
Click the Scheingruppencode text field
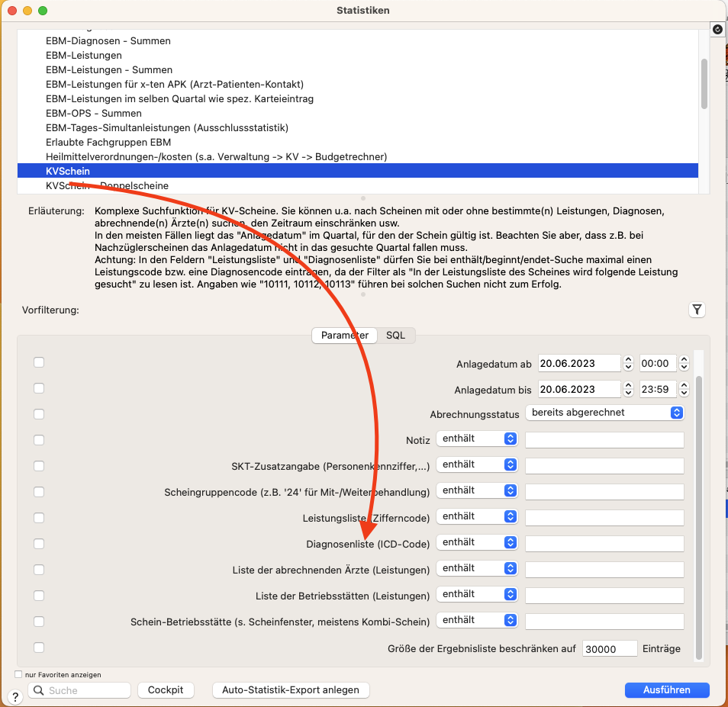click(604, 492)
